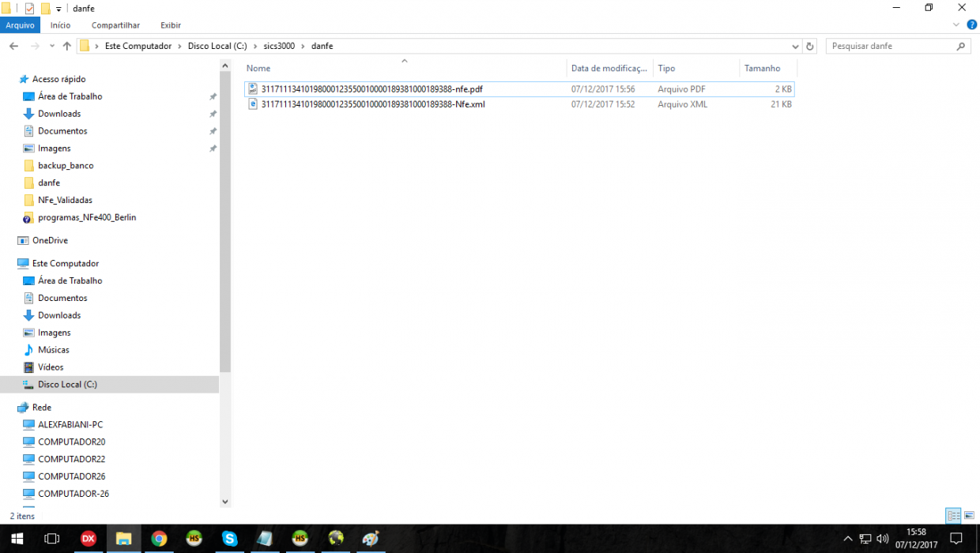Switch to the Exibir ribbon tab

pyautogui.click(x=171, y=25)
